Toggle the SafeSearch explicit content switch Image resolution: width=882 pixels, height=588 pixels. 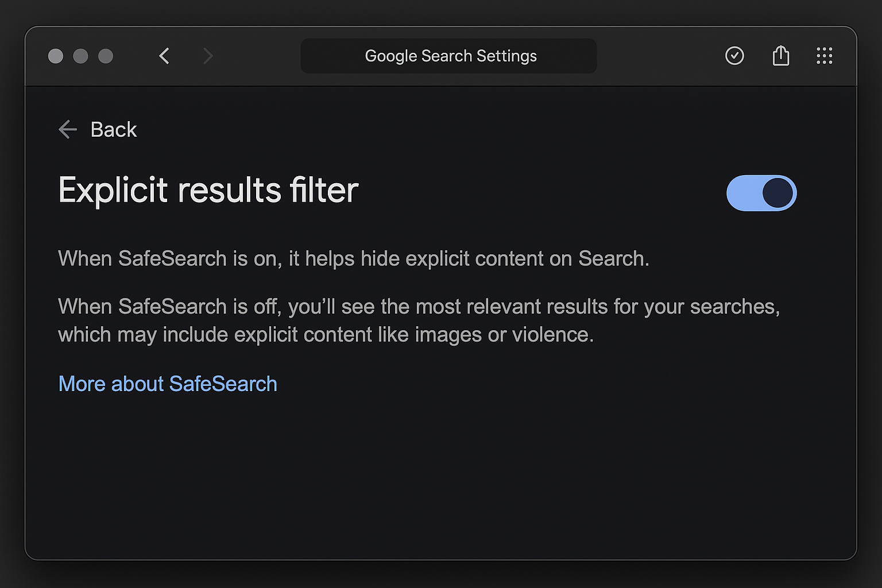761,194
